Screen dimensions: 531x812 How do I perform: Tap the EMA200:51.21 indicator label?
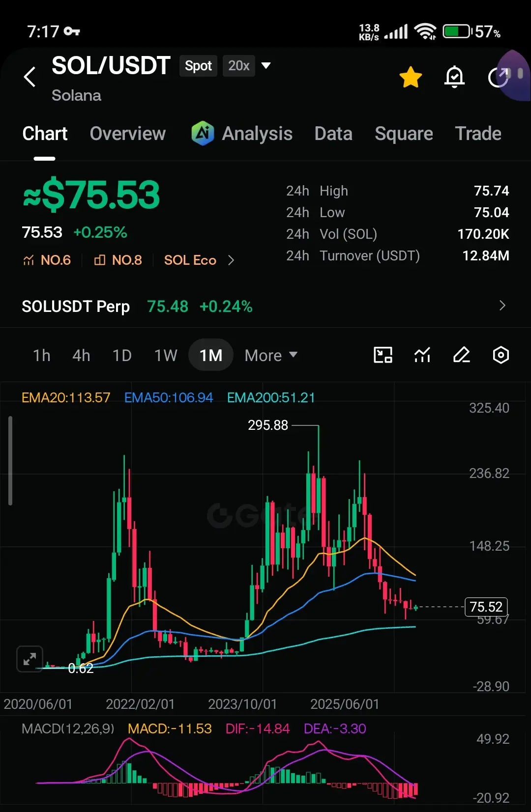pyautogui.click(x=271, y=397)
